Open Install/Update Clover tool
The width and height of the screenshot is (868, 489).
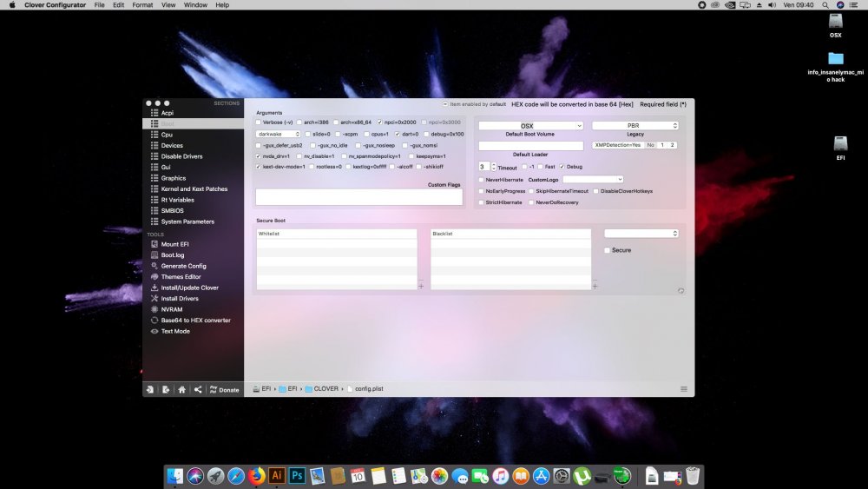(x=189, y=288)
